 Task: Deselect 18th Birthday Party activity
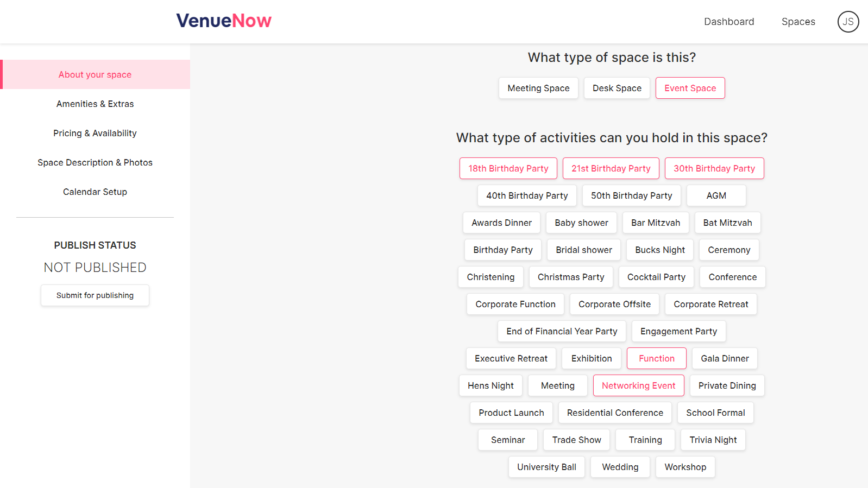pos(508,168)
